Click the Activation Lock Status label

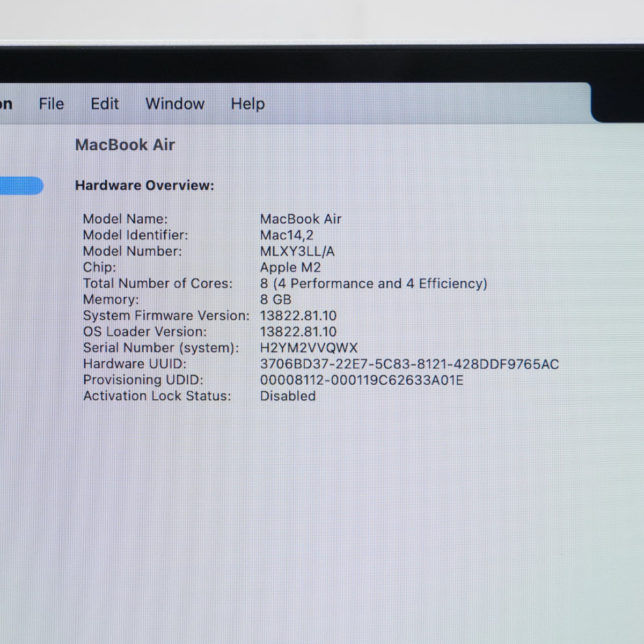(x=157, y=396)
